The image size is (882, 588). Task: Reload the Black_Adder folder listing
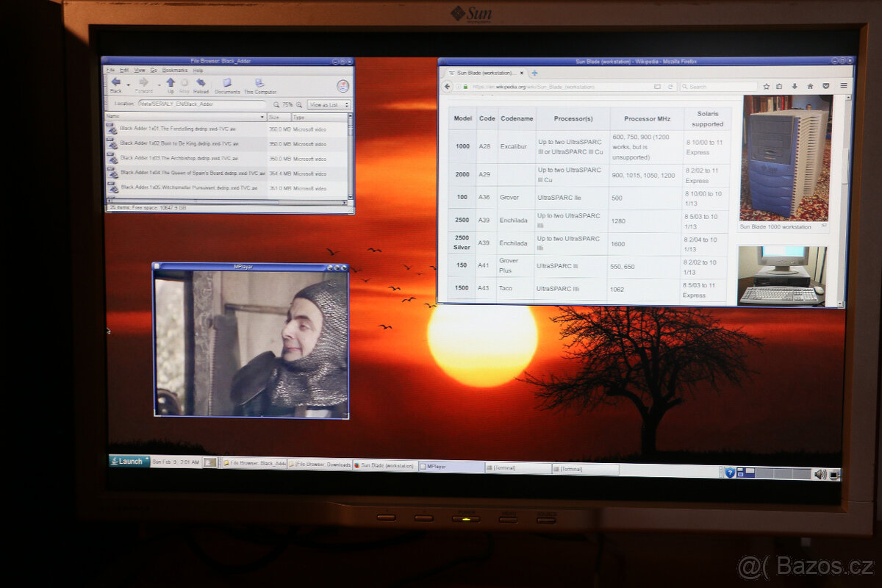click(201, 84)
